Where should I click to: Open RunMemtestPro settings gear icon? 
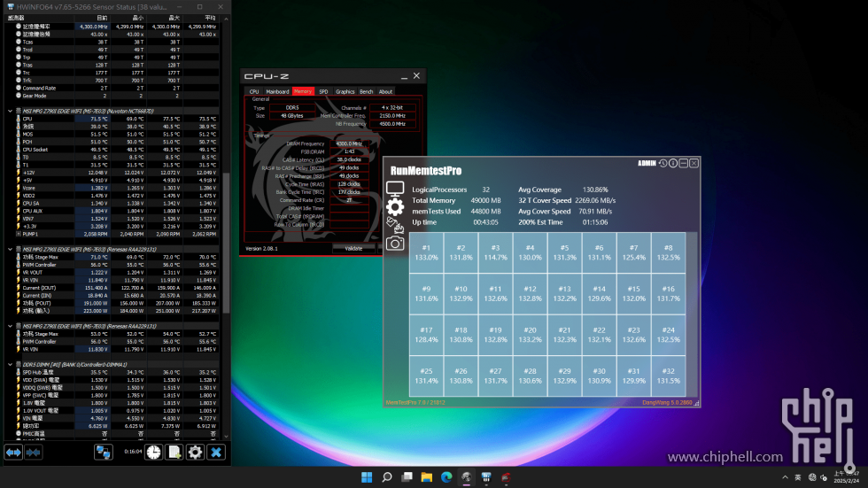coord(395,207)
